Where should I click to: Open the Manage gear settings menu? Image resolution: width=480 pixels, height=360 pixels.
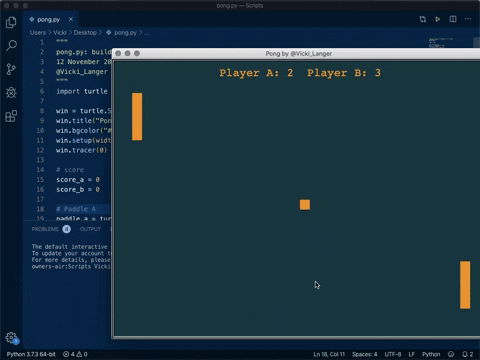[x=12, y=338]
